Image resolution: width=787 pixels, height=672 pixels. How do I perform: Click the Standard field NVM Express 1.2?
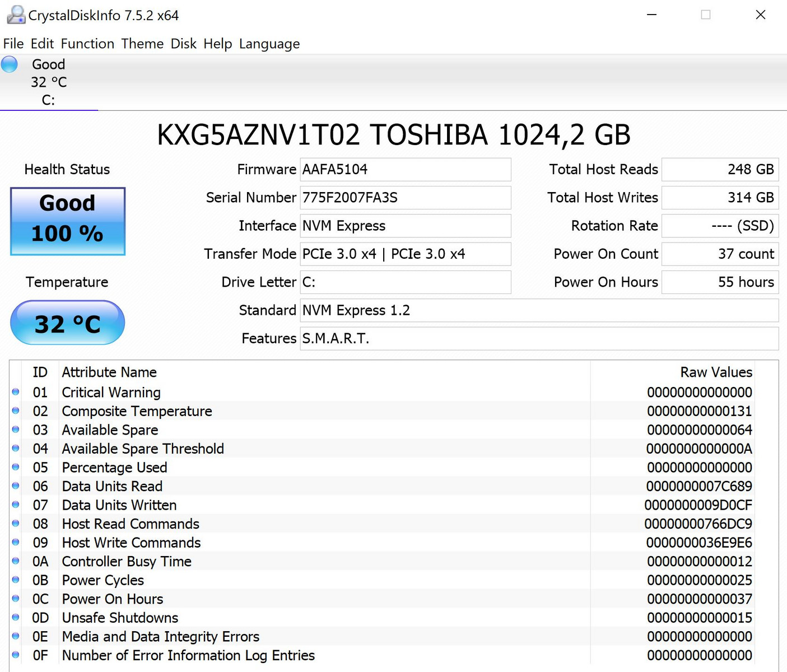coord(539,310)
